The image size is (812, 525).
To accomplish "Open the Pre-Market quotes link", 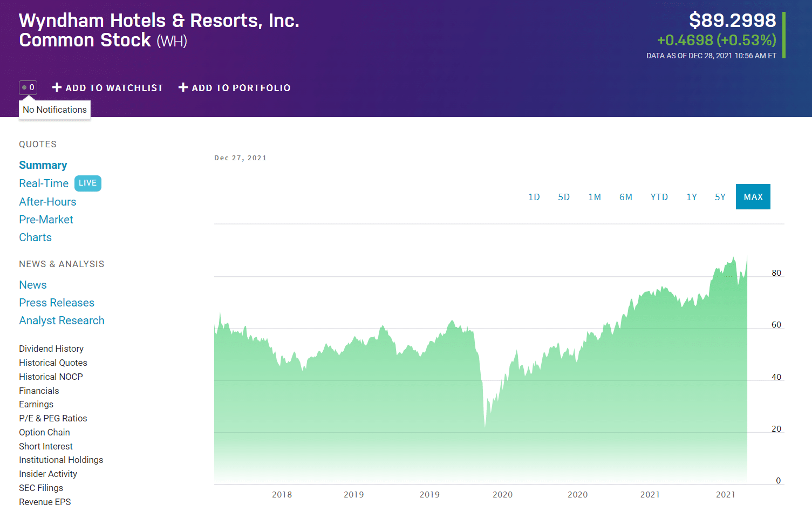I will tap(46, 220).
